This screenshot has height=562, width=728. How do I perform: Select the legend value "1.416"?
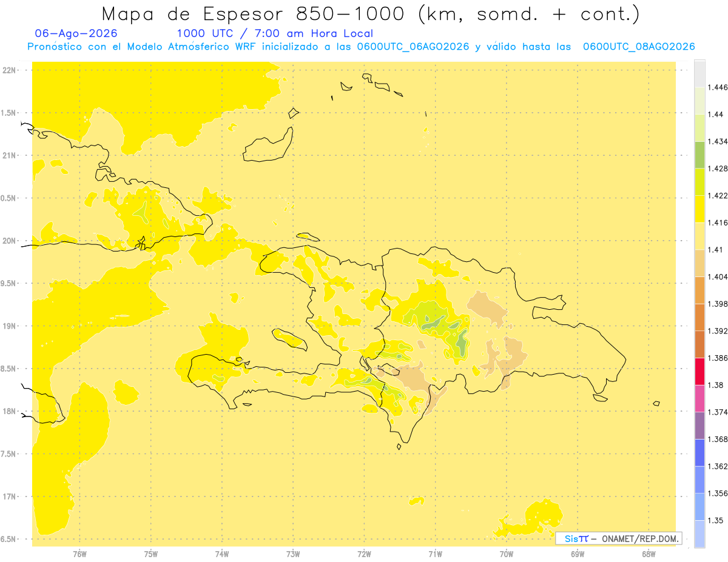(719, 222)
